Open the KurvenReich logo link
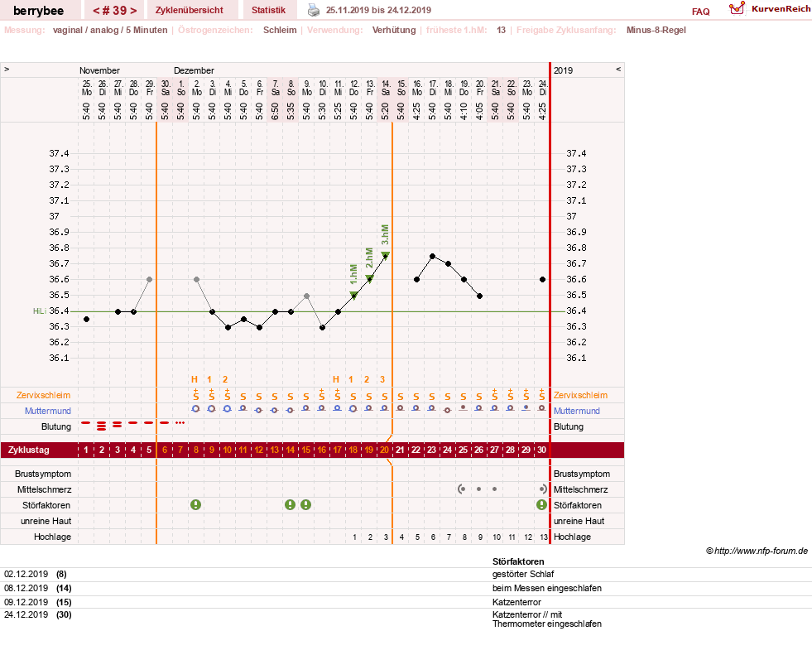Image resolution: width=812 pixels, height=655 pixels. 769,9
